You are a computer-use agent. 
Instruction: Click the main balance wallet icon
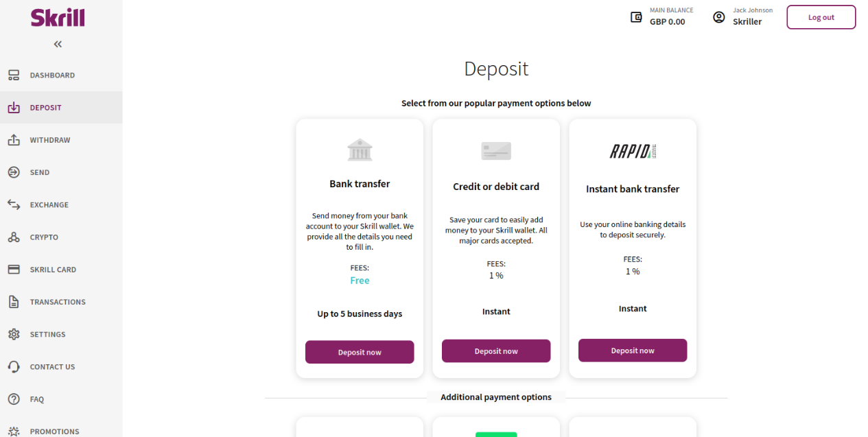[636, 17]
